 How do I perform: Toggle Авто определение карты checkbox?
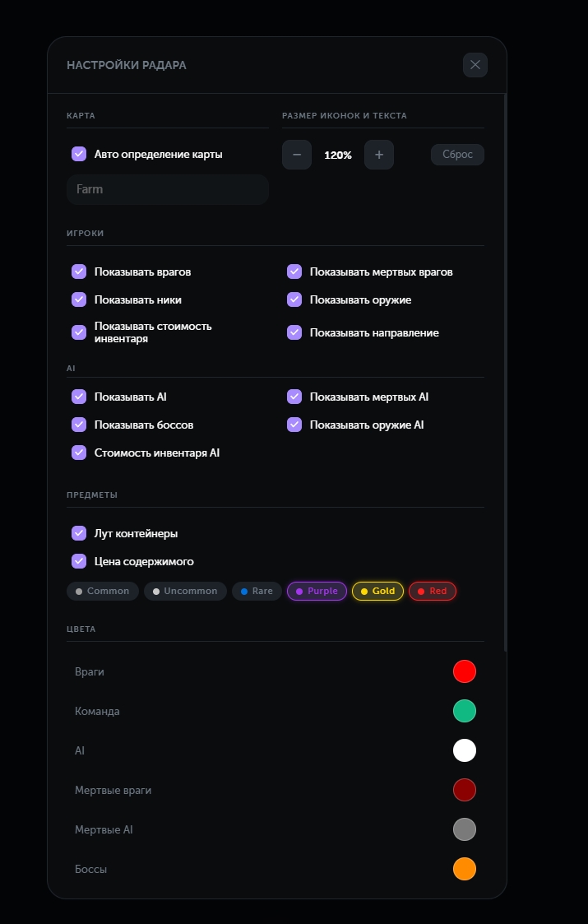point(79,154)
